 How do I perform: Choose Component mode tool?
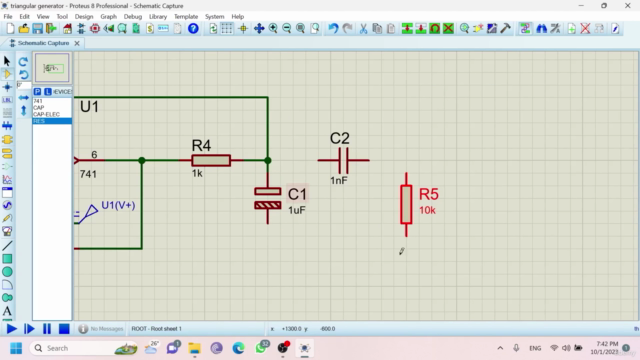click(x=7, y=74)
